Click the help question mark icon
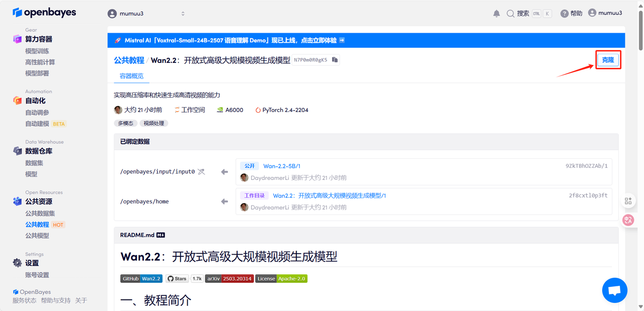The height and width of the screenshot is (311, 644). (x=565, y=14)
